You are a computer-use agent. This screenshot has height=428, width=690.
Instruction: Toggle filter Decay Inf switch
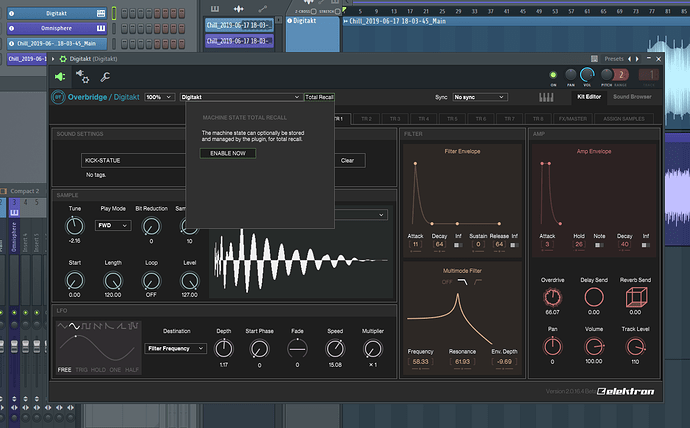click(458, 245)
